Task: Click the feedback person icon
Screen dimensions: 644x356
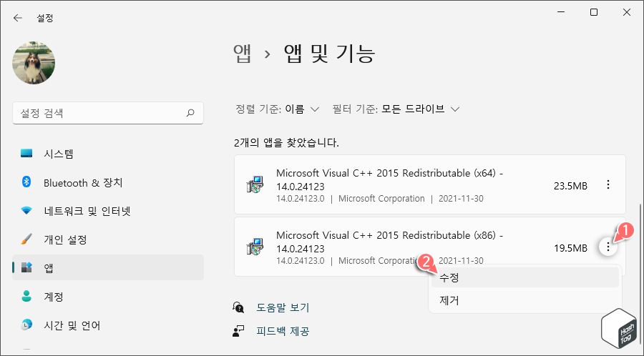Action: click(238, 331)
